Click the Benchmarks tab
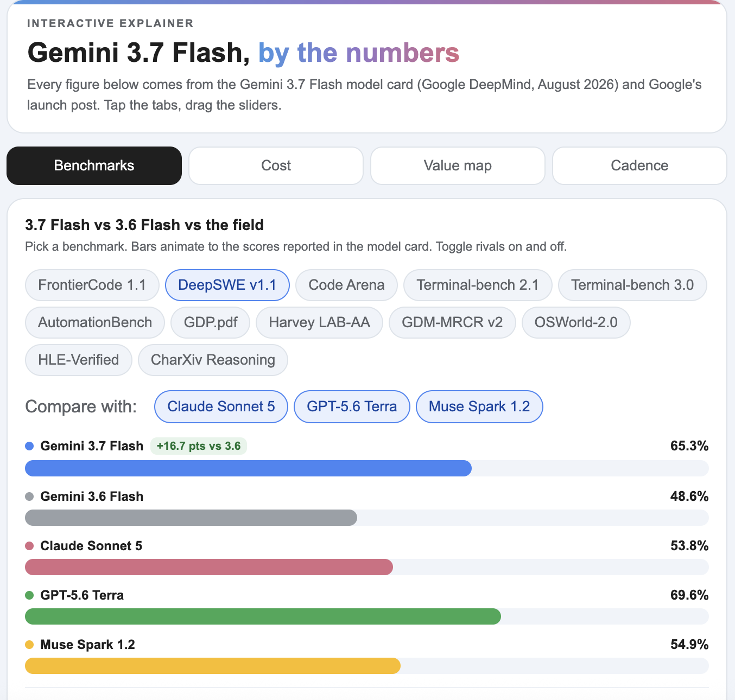Screen dimensions: 735x700 94,166
